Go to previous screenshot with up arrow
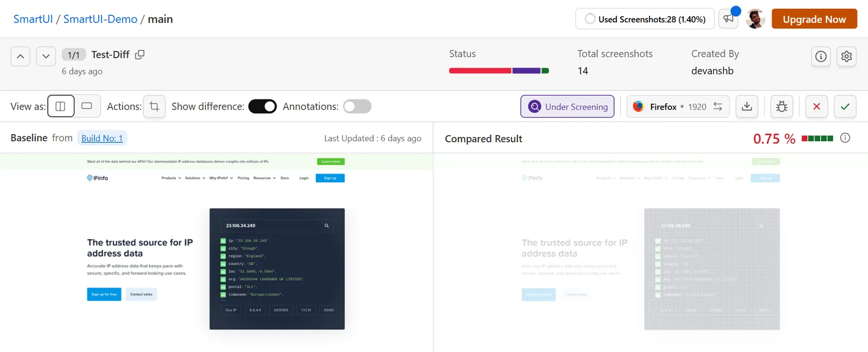Viewport: 868px width, 352px height. pyautogui.click(x=20, y=56)
